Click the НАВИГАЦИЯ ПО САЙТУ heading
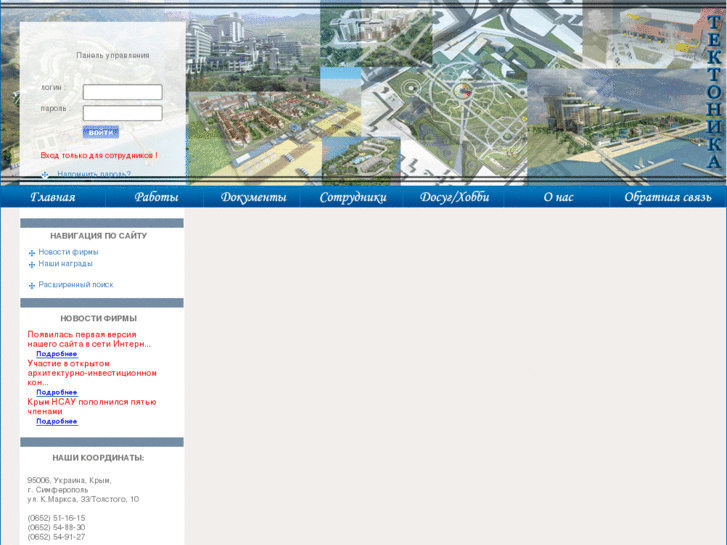This screenshot has width=727, height=545. (x=98, y=236)
